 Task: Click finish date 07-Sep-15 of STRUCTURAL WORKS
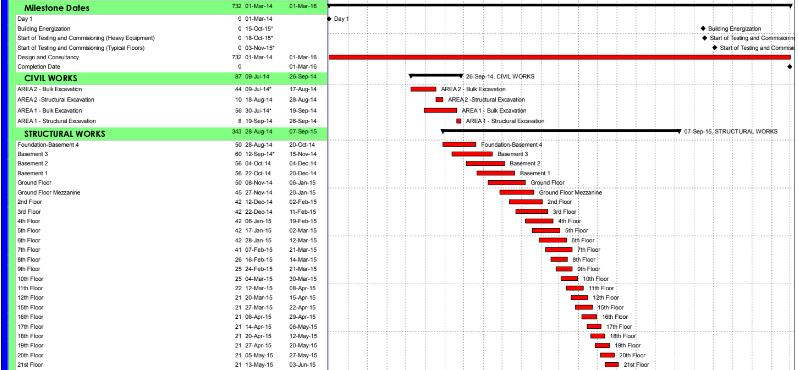click(x=303, y=131)
